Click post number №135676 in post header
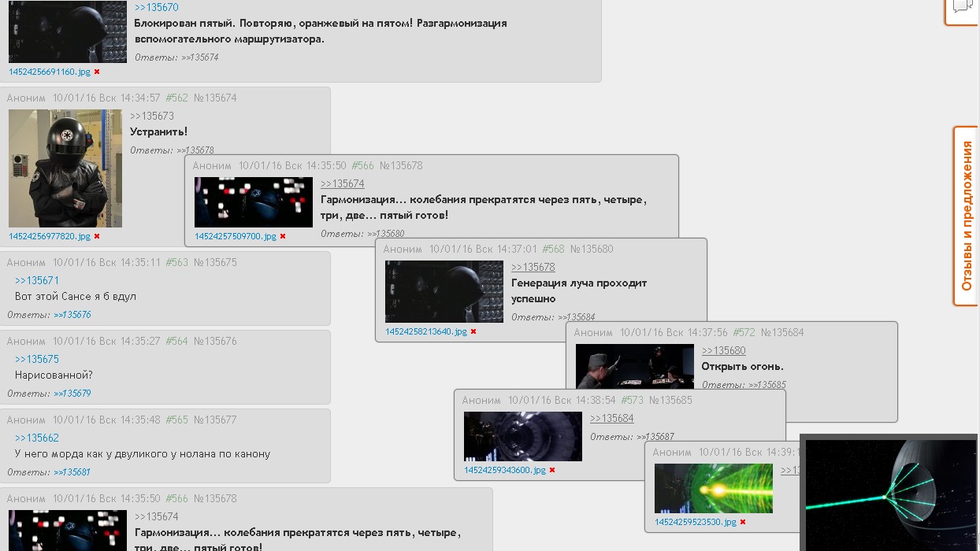This screenshot has height=551, width=980. pos(215,342)
